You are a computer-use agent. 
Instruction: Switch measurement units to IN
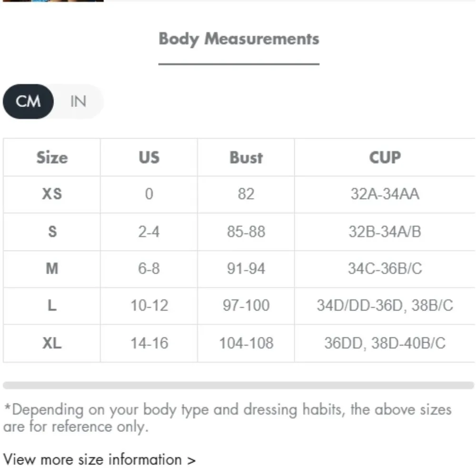pos(78,101)
